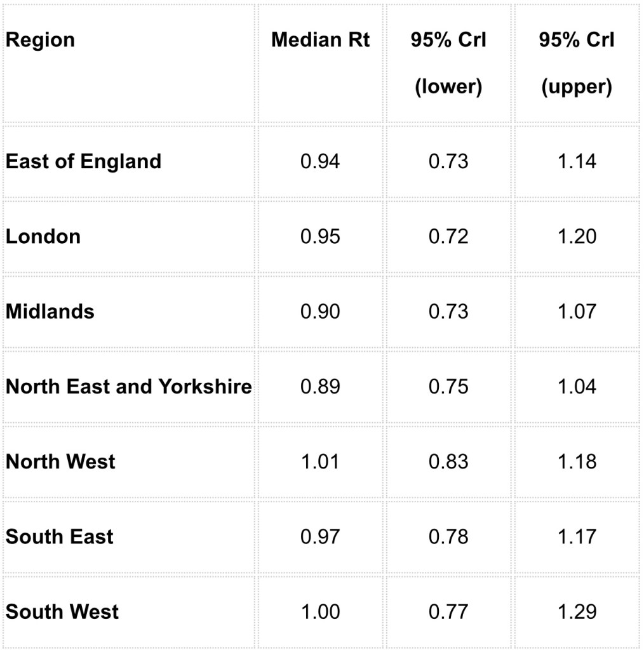
Task: Click Midlands median Rt value 0.90
Action: (x=320, y=311)
